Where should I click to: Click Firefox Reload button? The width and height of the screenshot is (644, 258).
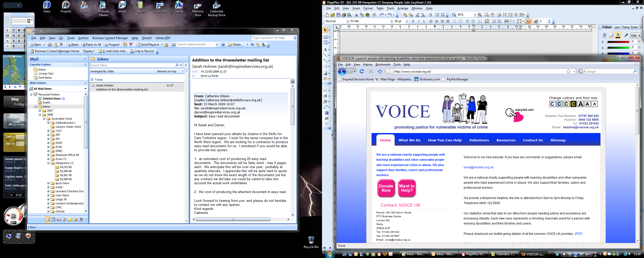[362, 71]
